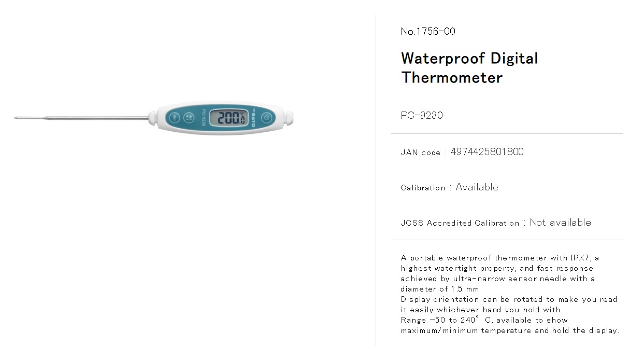Click the white hanging loop at the thermometer's end
The width and height of the screenshot is (644, 346).
tap(289, 118)
